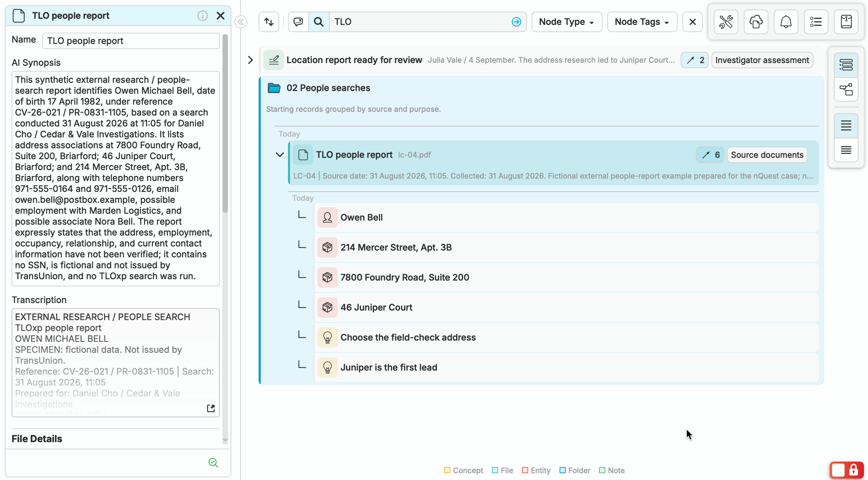Open the notebook icon in top toolbar
The image size is (868, 480).
click(x=846, y=22)
